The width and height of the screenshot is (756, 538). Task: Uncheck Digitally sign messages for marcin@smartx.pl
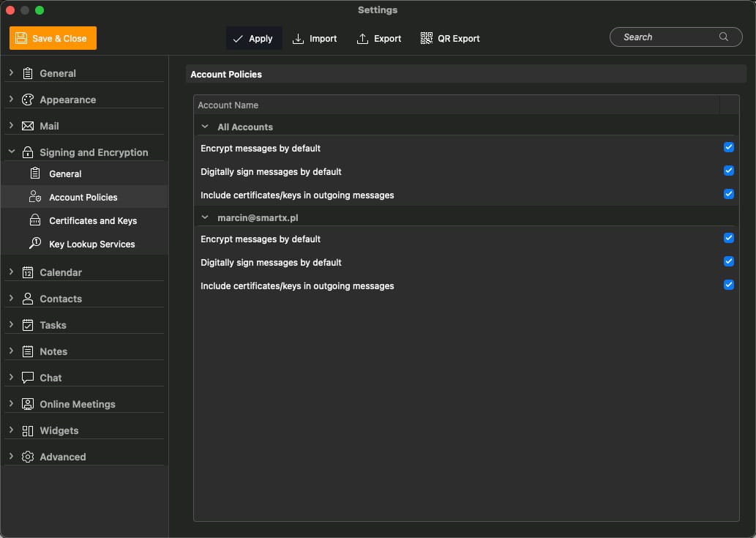[x=728, y=262]
